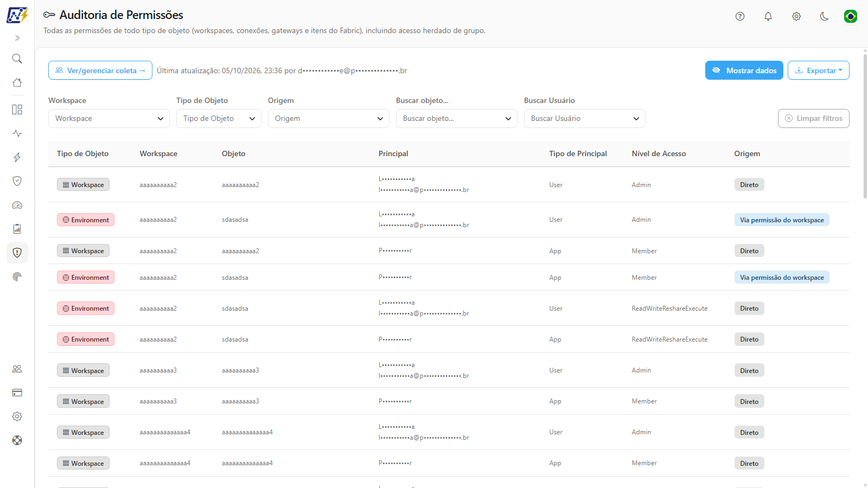Open the Buscar Usuário combo box
The width and height of the screenshot is (868, 488).
click(585, 119)
